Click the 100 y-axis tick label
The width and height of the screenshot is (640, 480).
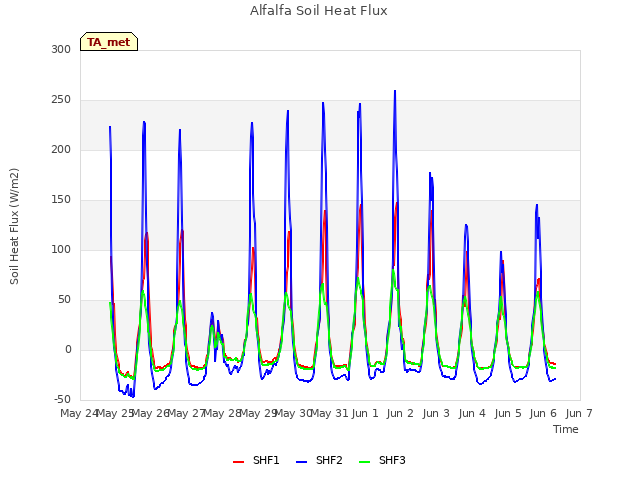(x=61, y=249)
